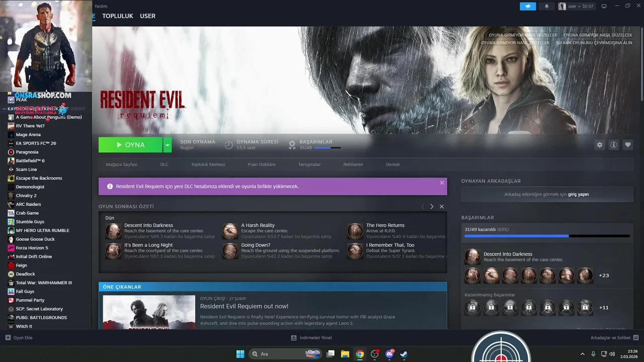
Task: Expand the +23 earned achievements
Action: tap(604, 276)
